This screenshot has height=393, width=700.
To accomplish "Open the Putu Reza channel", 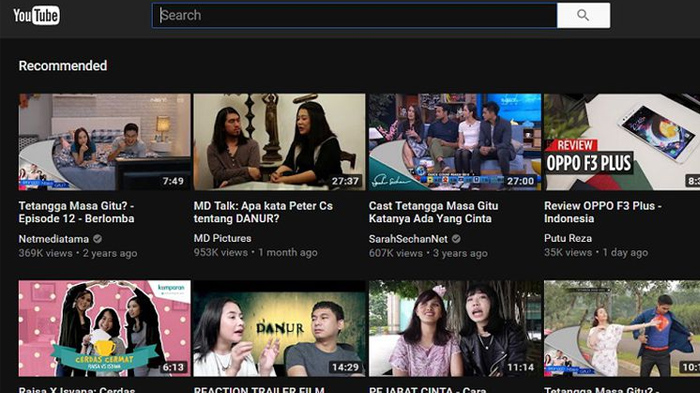I will (568, 238).
